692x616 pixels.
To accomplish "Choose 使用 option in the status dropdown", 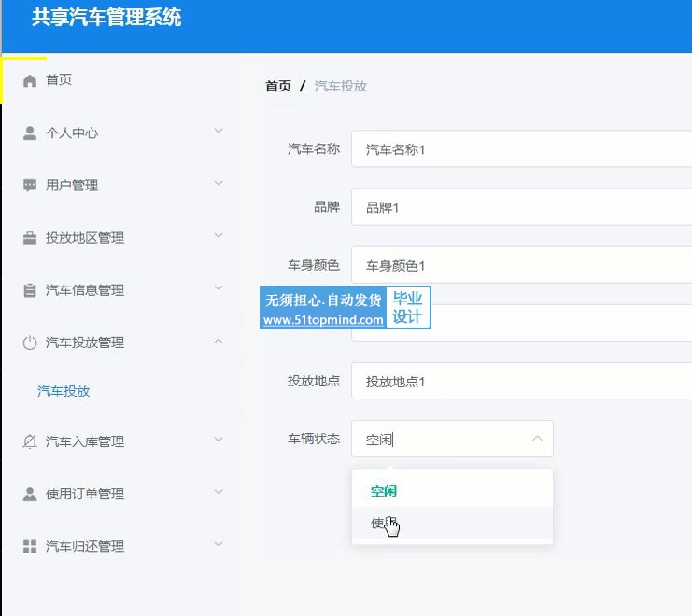I will pyautogui.click(x=383, y=524).
